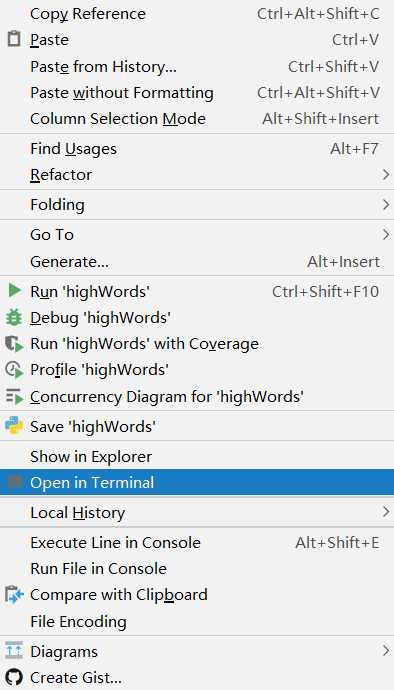Choose Paste without Formatting

pos(197,93)
